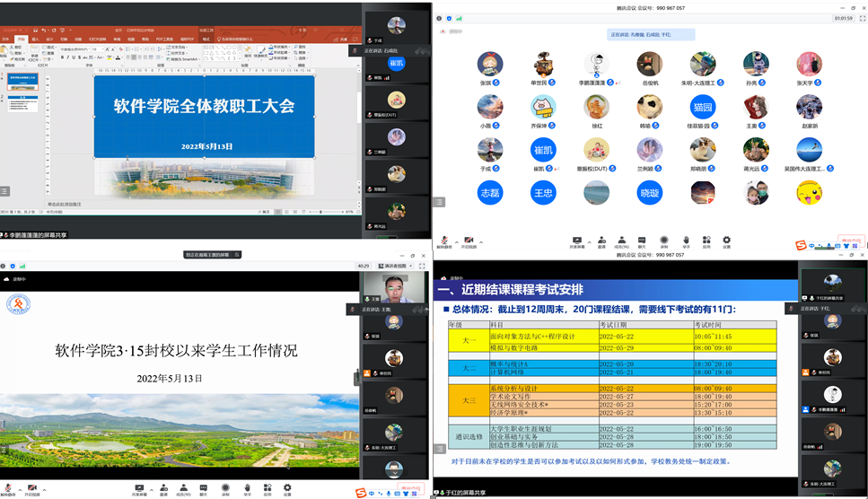Open 设置 in the participant gallery window
This screenshot has width=868, height=499.
pyautogui.click(x=726, y=241)
